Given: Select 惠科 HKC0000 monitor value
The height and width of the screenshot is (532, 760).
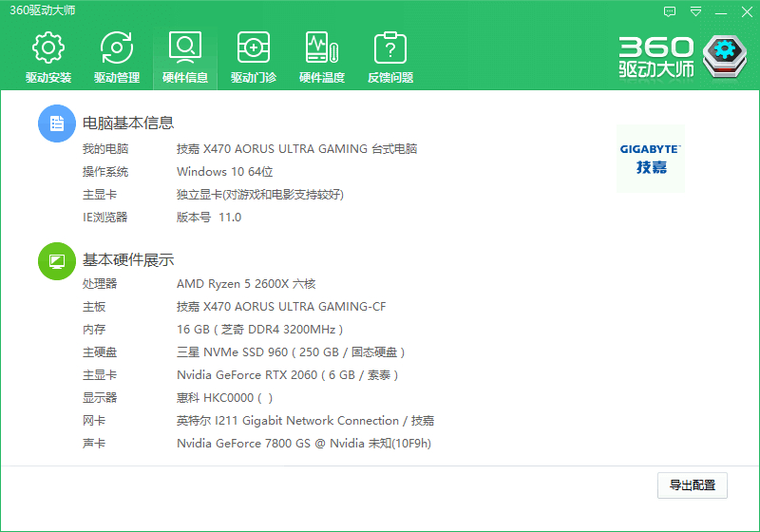Looking at the screenshot, I should pos(224,398).
